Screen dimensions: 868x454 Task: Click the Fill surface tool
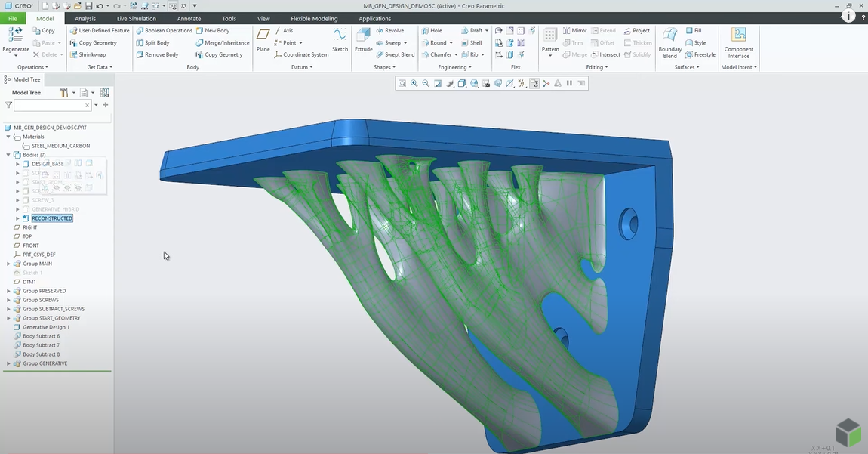pos(694,30)
